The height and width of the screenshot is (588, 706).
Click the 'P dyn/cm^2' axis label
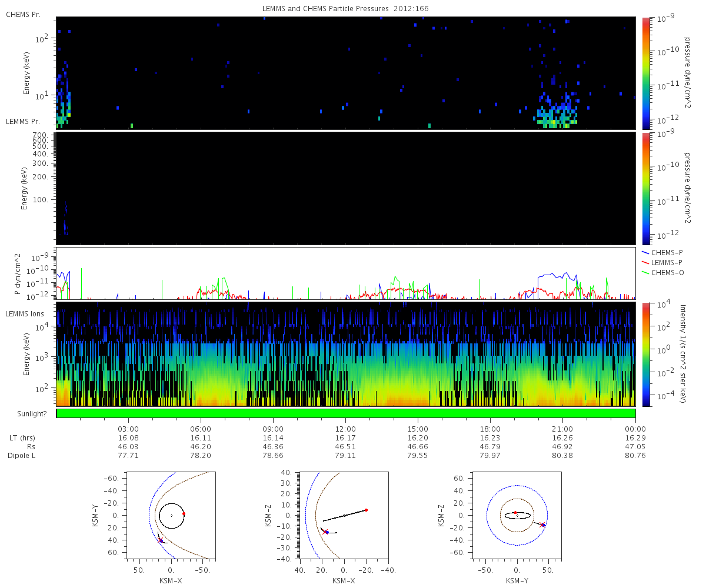tap(18, 273)
